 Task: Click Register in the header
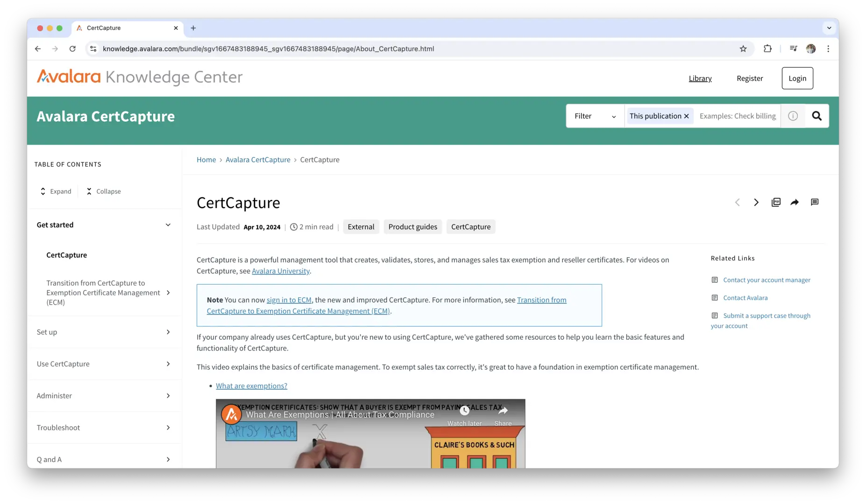[x=750, y=78]
